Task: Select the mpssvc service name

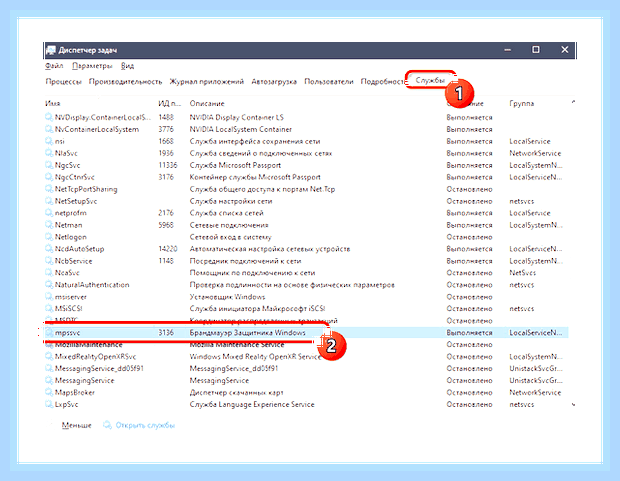Action: (68, 333)
